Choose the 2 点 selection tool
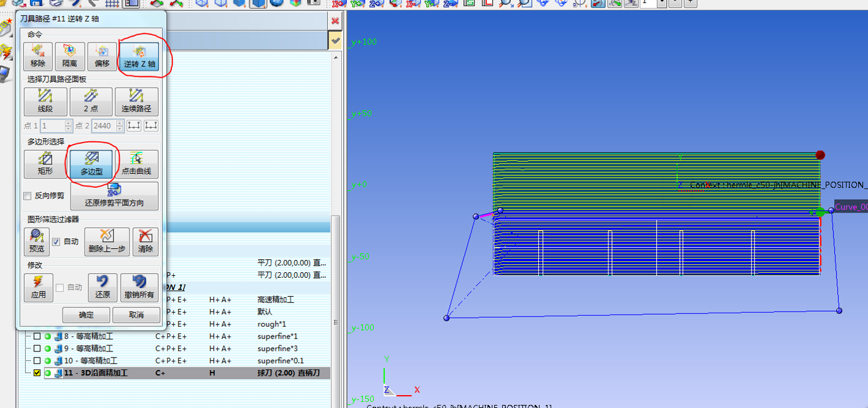 click(91, 101)
